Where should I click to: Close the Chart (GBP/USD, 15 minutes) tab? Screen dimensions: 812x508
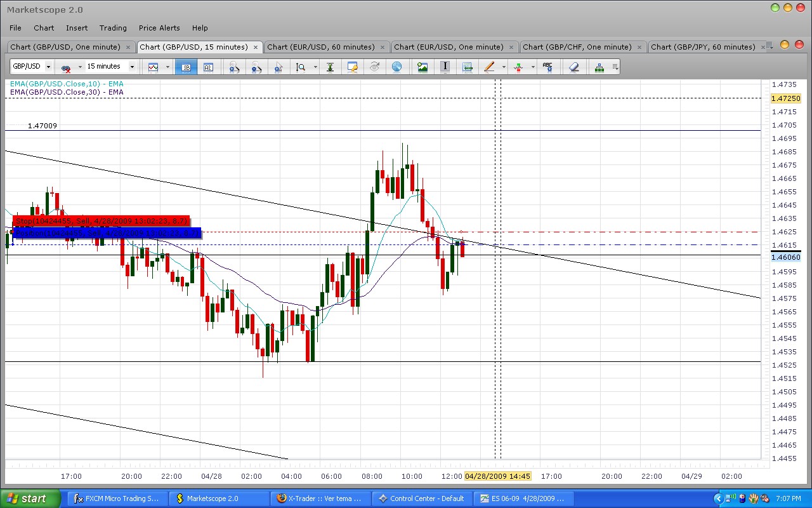click(256, 47)
